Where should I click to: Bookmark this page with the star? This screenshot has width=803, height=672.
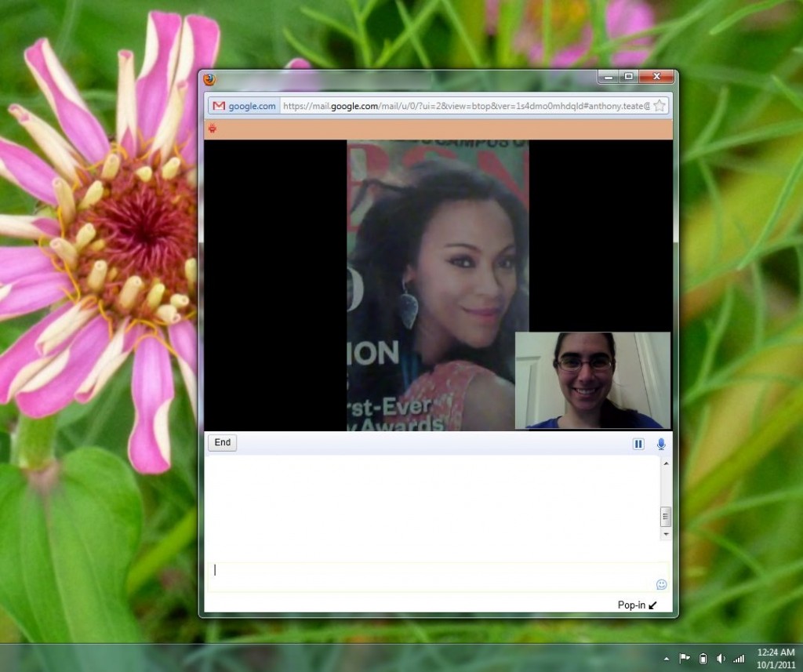tap(659, 106)
